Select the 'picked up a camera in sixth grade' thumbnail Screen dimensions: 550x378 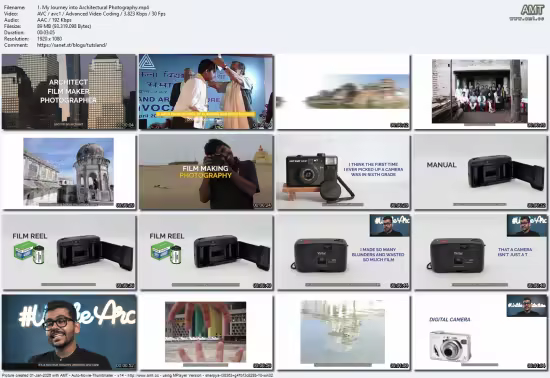click(x=343, y=172)
